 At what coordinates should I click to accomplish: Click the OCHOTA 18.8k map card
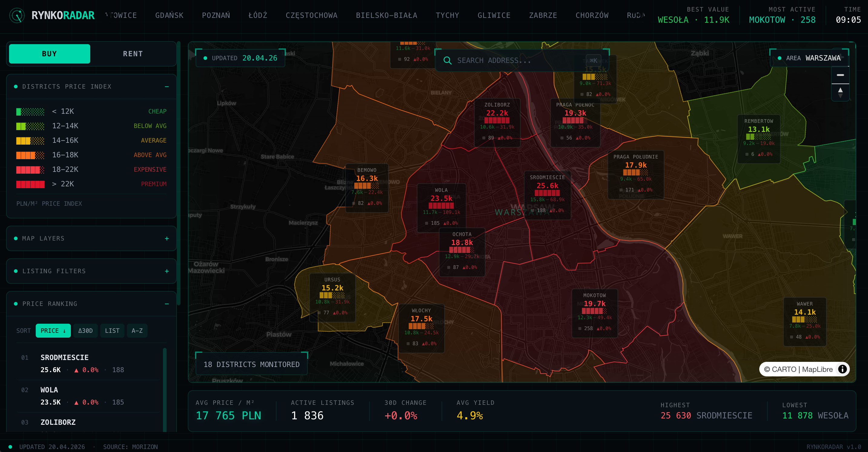click(462, 252)
